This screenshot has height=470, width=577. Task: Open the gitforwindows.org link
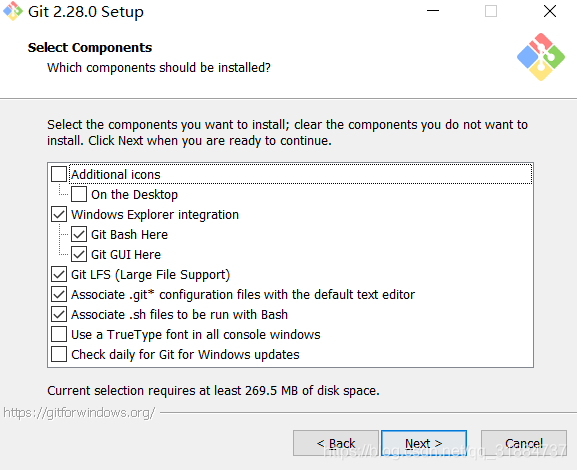coord(79,413)
